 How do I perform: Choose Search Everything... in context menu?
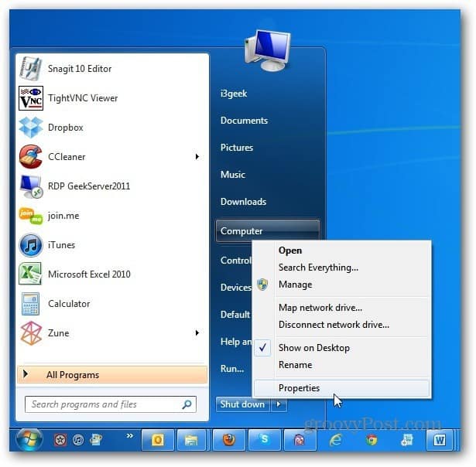point(318,268)
